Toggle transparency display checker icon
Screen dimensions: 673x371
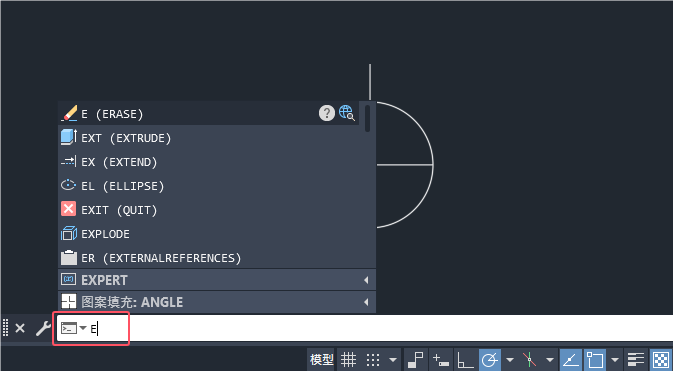(661, 359)
